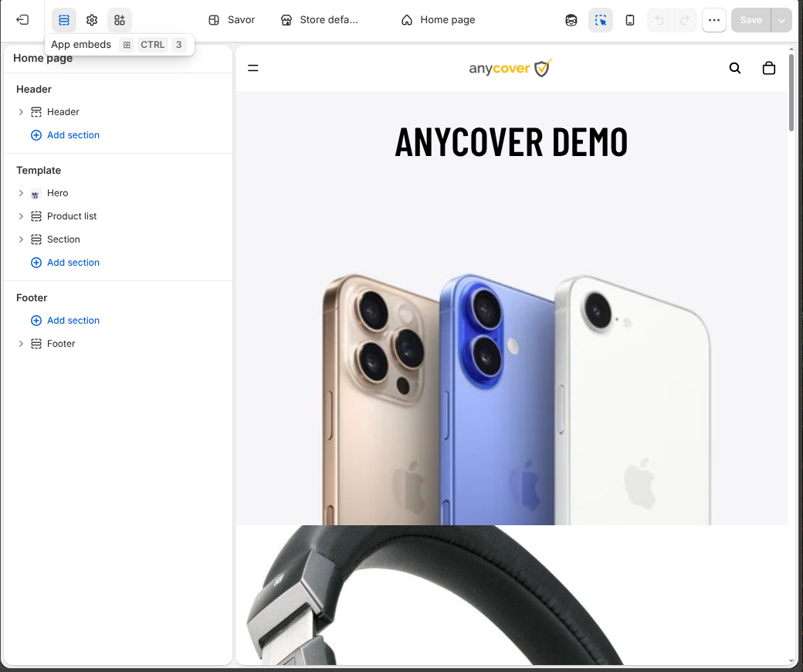This screenshot has height=672, width=803.
Task: Expand the Product list chevron
Action: point(21,216)
